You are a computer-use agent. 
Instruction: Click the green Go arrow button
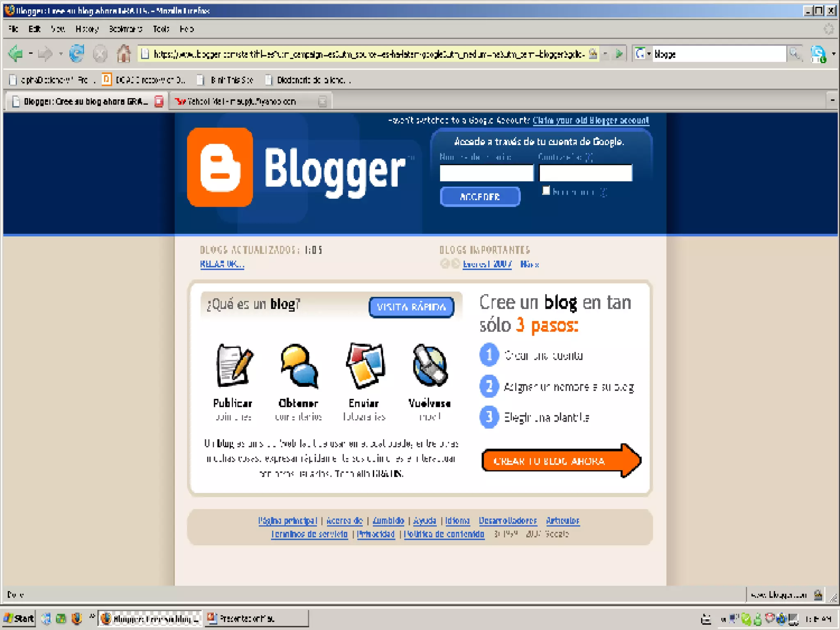point(619,54)
